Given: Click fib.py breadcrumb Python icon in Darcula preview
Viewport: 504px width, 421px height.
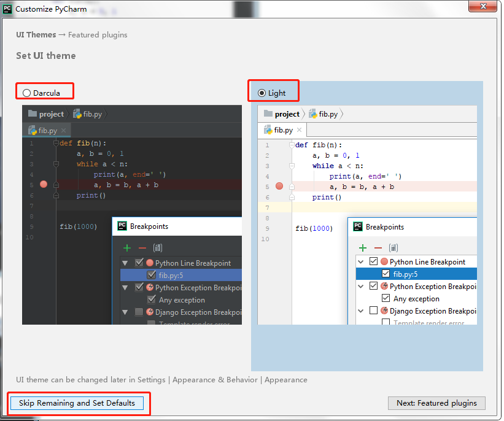Looking at the screenshot, I should click(x=77, y=114).
